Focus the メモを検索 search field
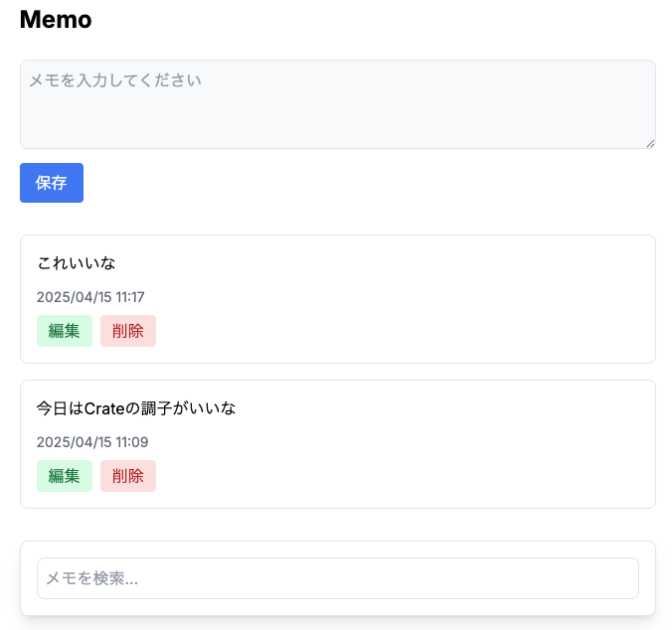Viewport: 672px width, 630px height. click(338, 578)
